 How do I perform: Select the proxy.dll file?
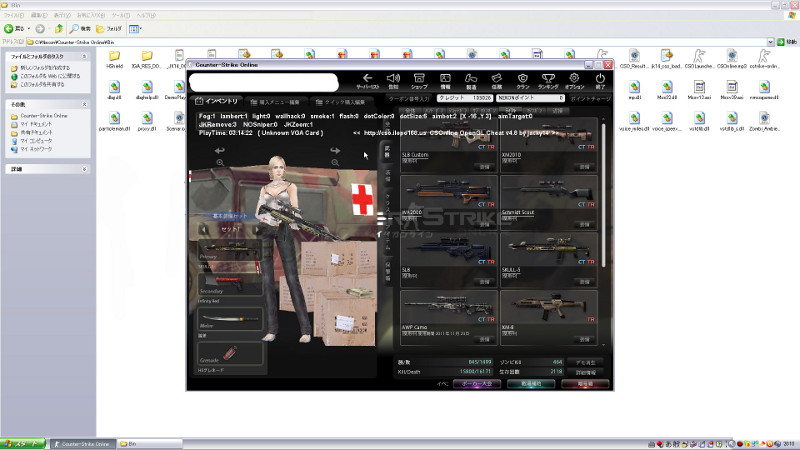click(147, 122)
